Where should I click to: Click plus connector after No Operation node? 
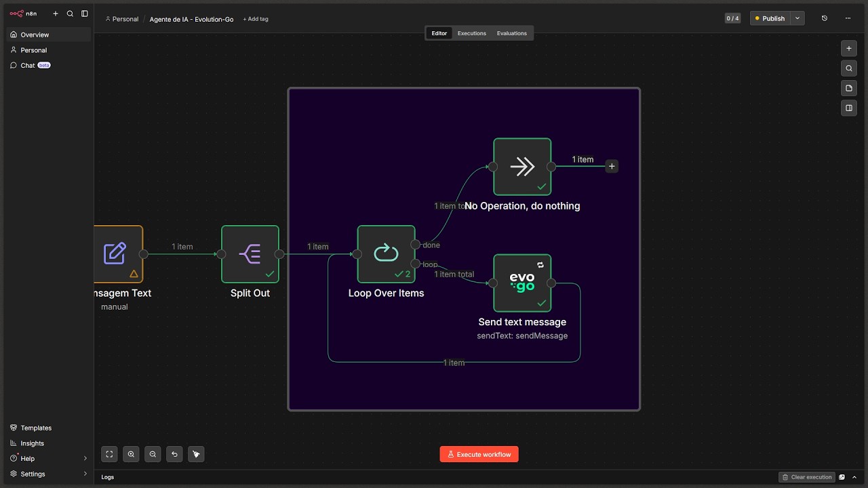pos(612,166)
